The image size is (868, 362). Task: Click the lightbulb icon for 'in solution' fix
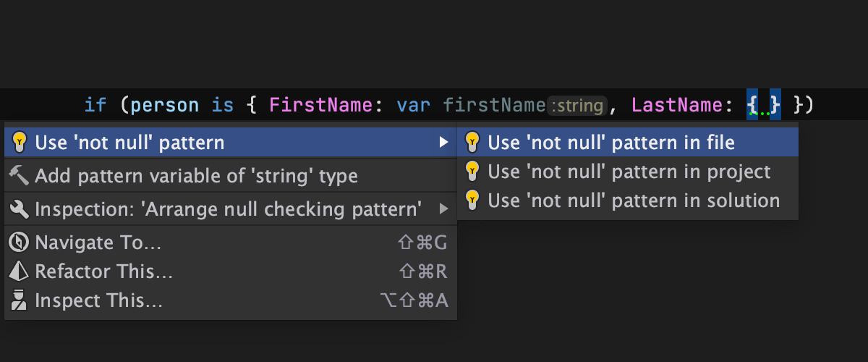pyautogui.click(x=472, y=200)
